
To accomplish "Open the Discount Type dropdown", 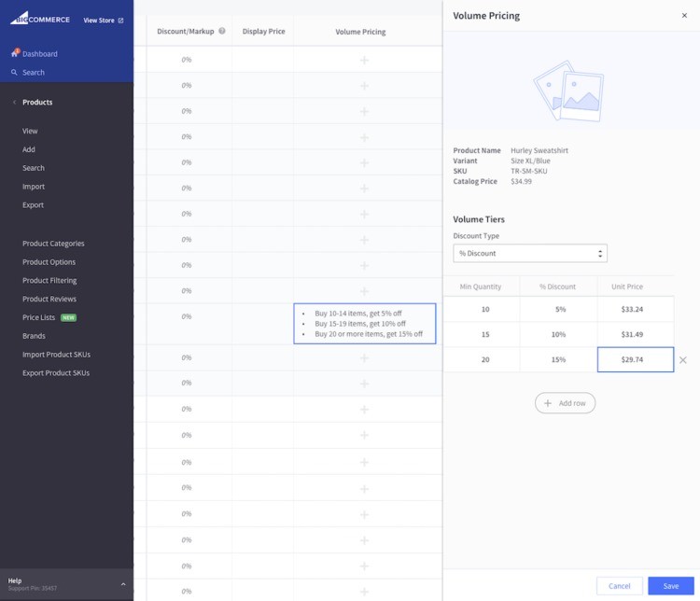I will [x=530, y=253].
